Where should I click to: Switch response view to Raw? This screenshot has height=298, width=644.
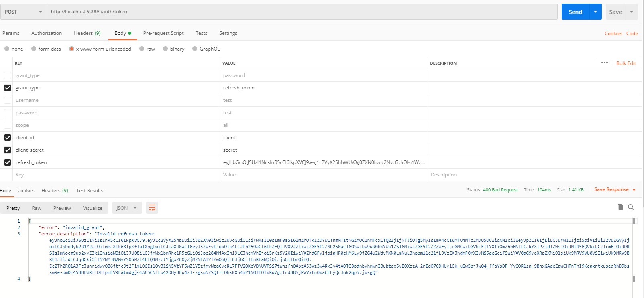coord(37,208)
